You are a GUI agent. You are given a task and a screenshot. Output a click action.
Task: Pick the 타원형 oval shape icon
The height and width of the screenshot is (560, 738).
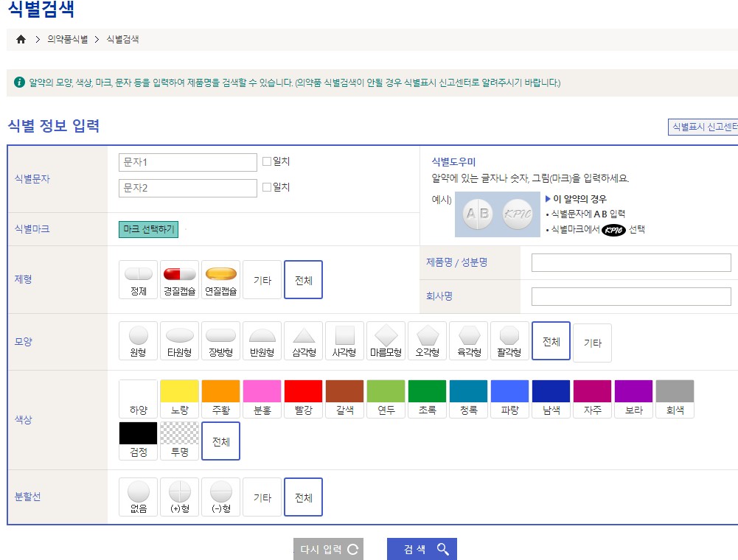coord(179,341)
